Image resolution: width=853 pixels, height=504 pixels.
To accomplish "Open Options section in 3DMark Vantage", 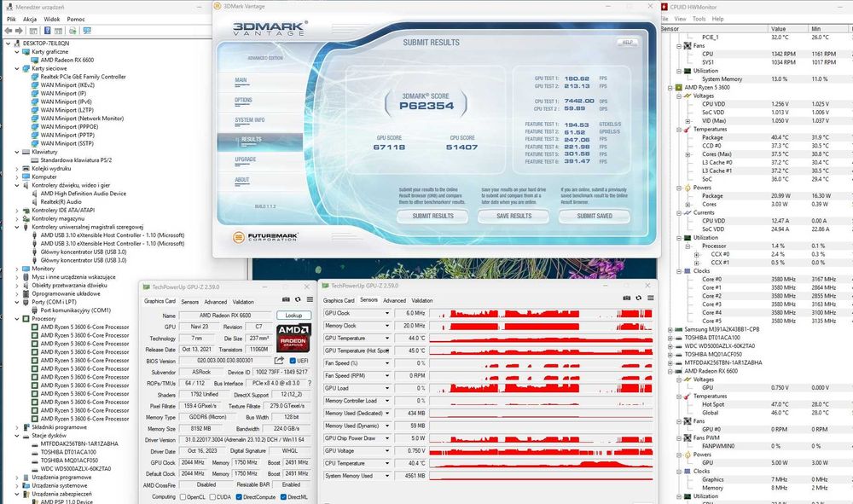I will point(243,100).
